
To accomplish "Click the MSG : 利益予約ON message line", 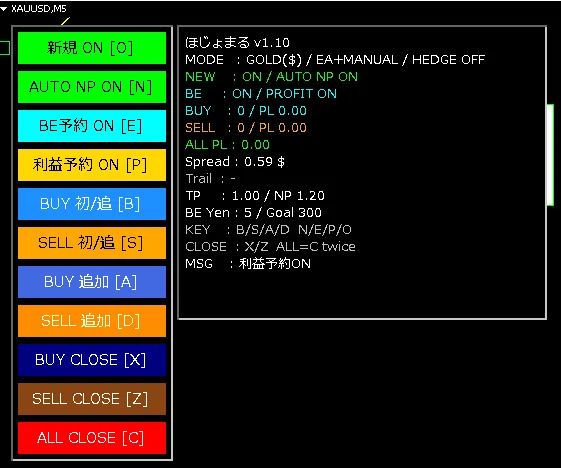I will pos(248,264).
